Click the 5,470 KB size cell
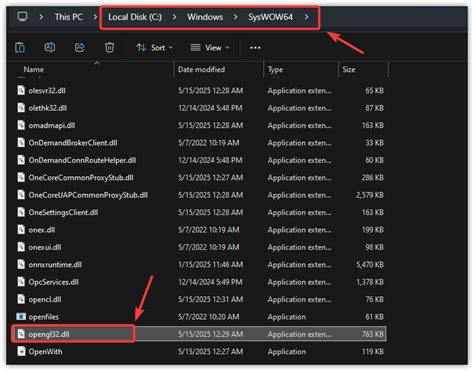Viewport: 474px width, 371px height. coord(370,265)
